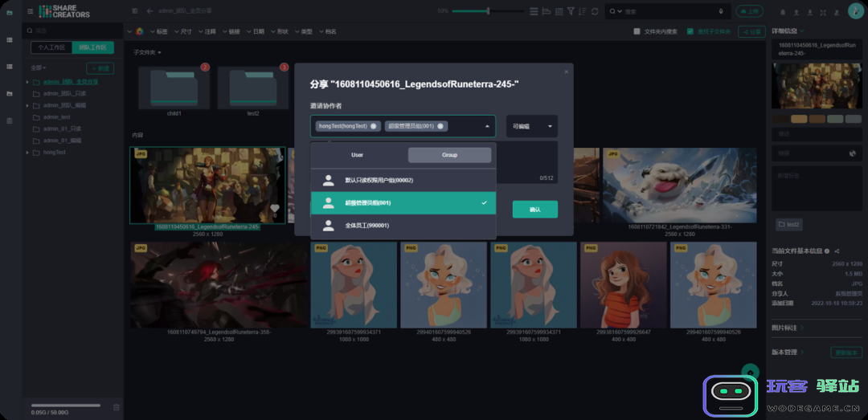Open the user avatar menu
The image size is (868, 420).
pos(856,11)
